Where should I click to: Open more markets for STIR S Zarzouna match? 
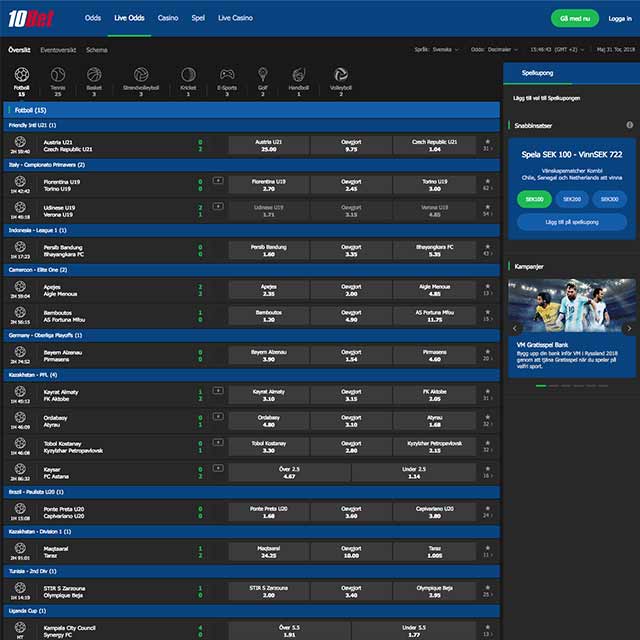point(488,595)
